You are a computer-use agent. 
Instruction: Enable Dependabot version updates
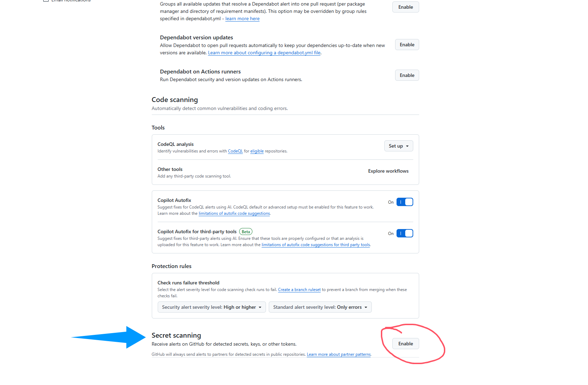pos(407,45)
